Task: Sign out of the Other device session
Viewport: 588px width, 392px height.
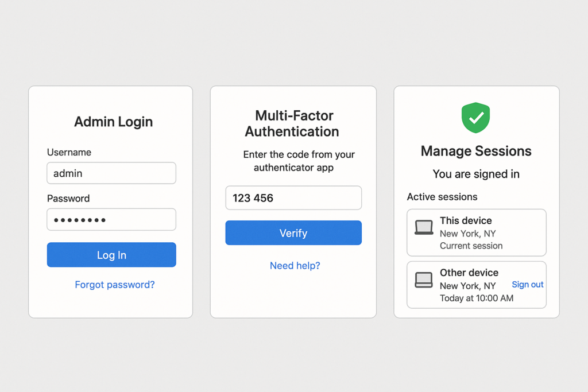Action: coord(527,284)
